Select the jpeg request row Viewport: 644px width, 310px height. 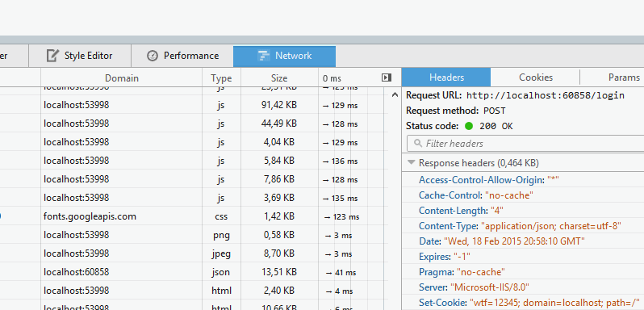coord(194,253)
